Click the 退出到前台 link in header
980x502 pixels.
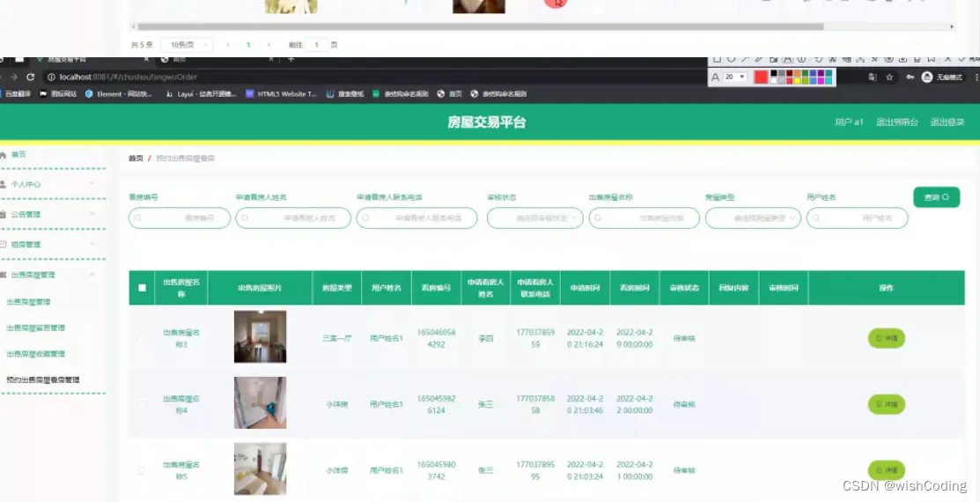(x=897, y=122)
